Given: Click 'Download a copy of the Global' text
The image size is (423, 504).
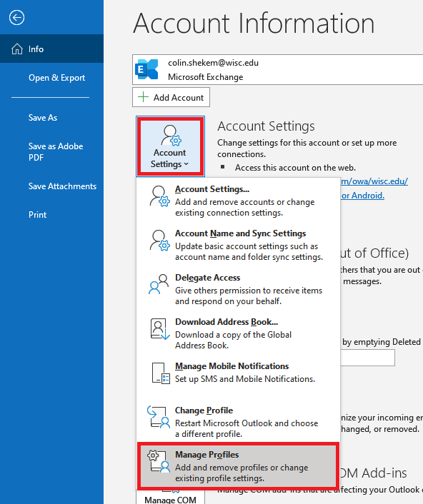Looking at the screenshot, I should coord(233,335).
